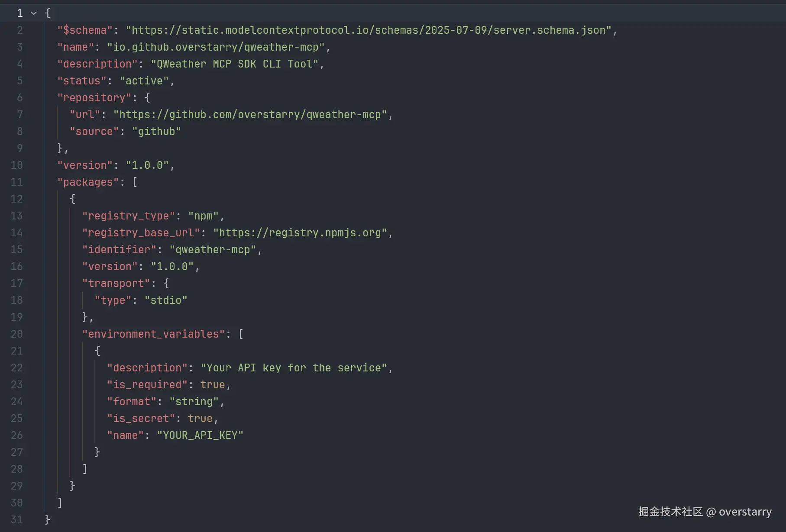Click line number 20 in the gutter

16,334
